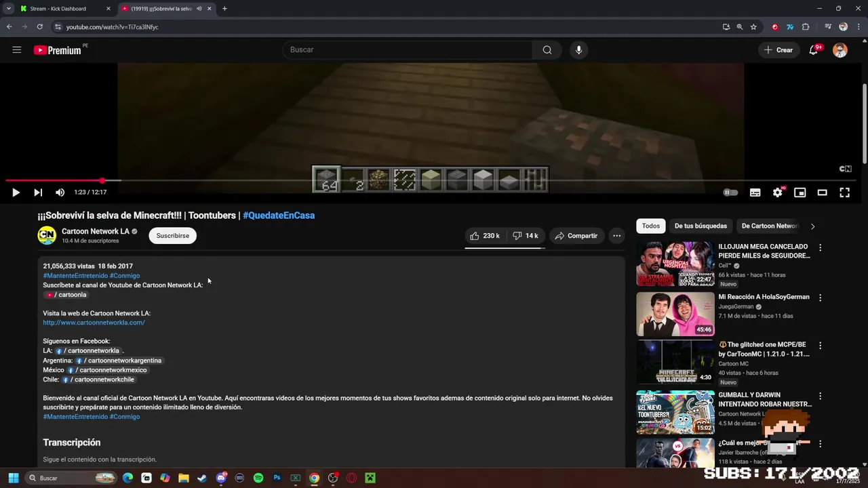The height and width of the screenshot is (488, 868).
Task: Click the search magnifier button
Action: tap(547, 49)
